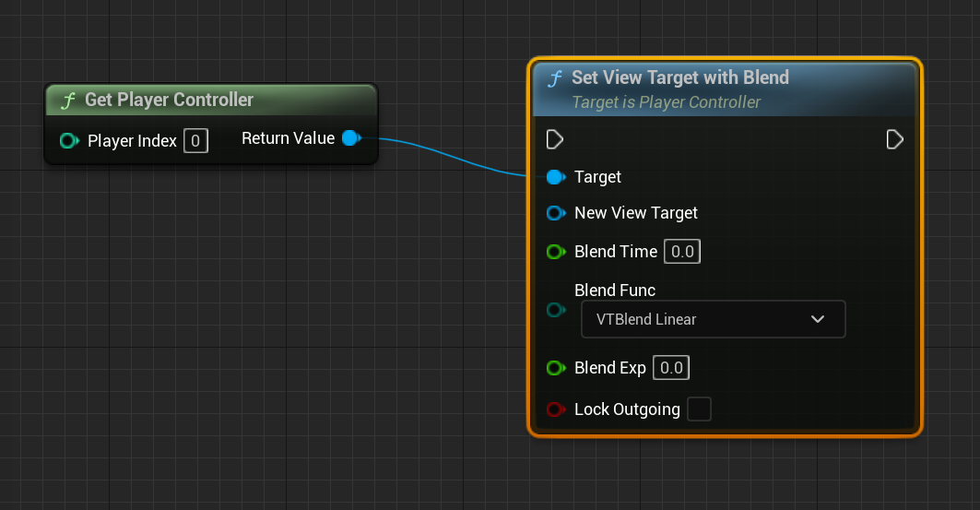Image resolution: width=980 pixels, height=510 pixels.
Task: Click the output execution pin on Set View Target
Action: point(894,139)
